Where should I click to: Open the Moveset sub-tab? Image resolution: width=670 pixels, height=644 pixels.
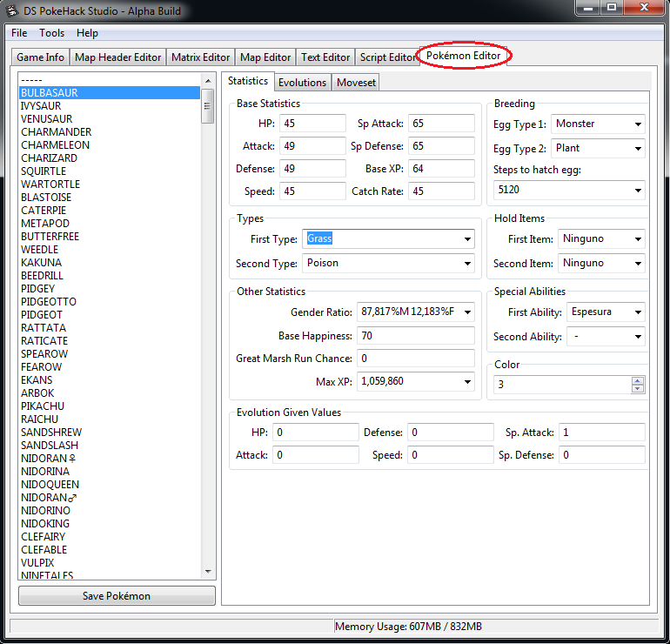(356, 83)
